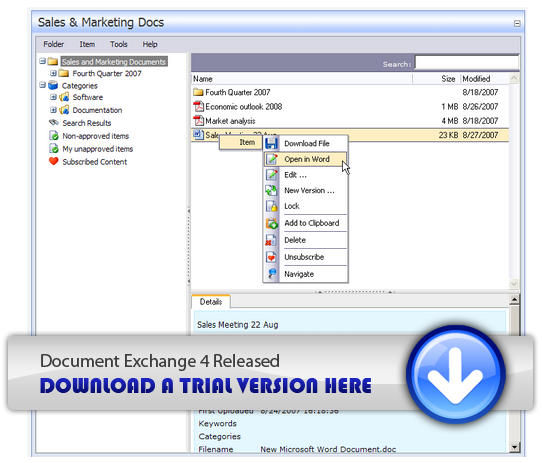Expand the Documentation category node
542x463 pixels.
point(53,110)
